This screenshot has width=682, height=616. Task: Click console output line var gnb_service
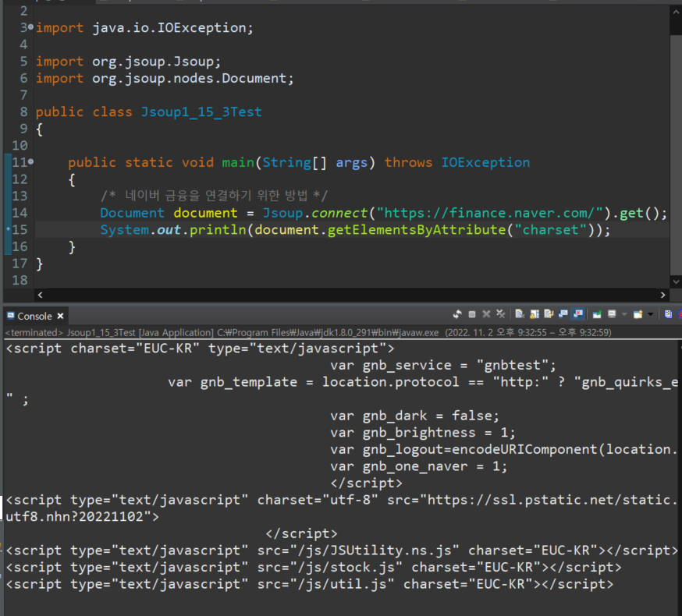click(442, 365)
